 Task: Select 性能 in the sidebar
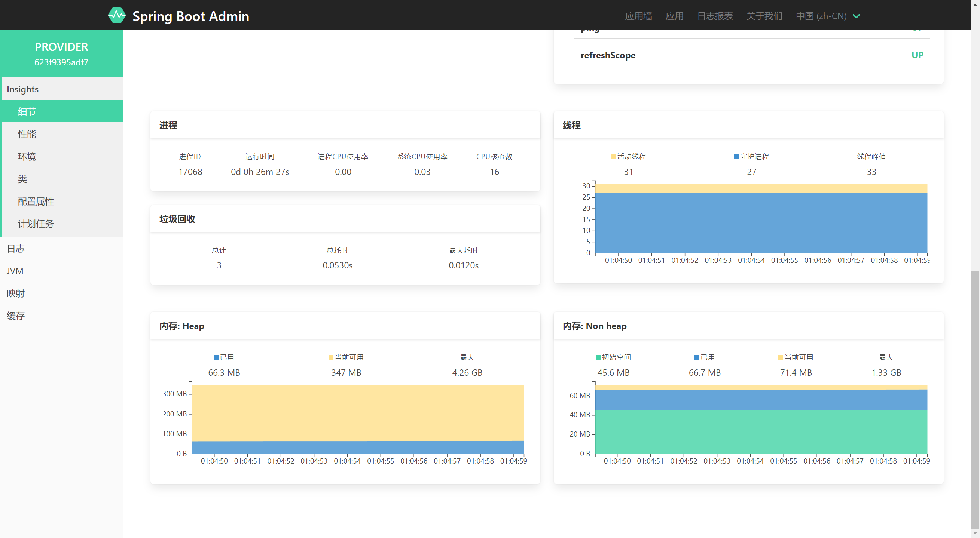pos(27,134)
